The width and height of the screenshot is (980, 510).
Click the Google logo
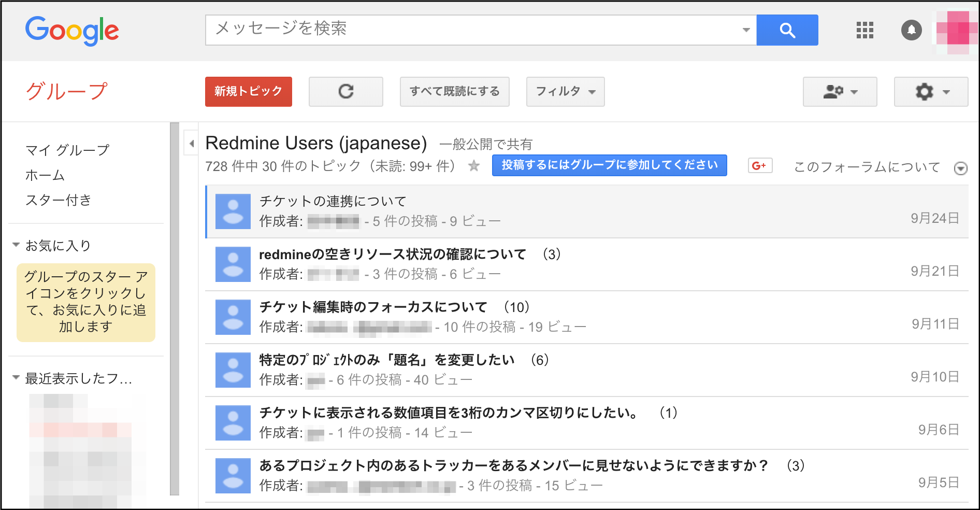click(72, 31)
